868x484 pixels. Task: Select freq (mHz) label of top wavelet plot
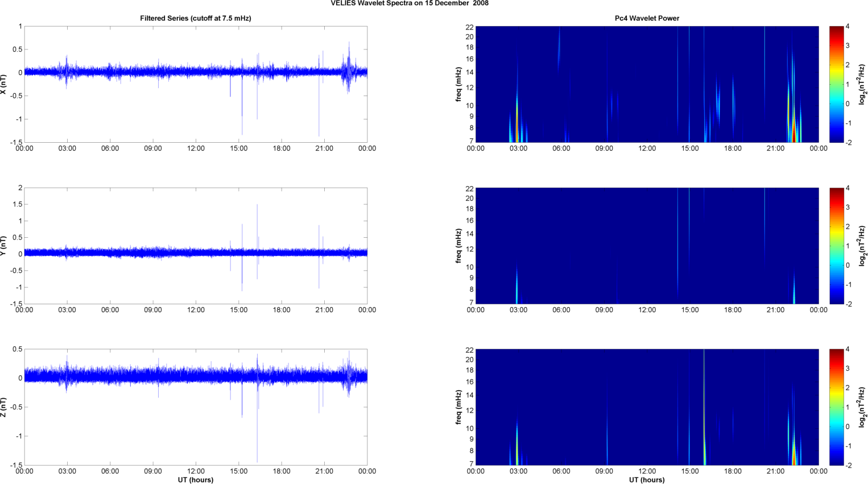point(458,84)
